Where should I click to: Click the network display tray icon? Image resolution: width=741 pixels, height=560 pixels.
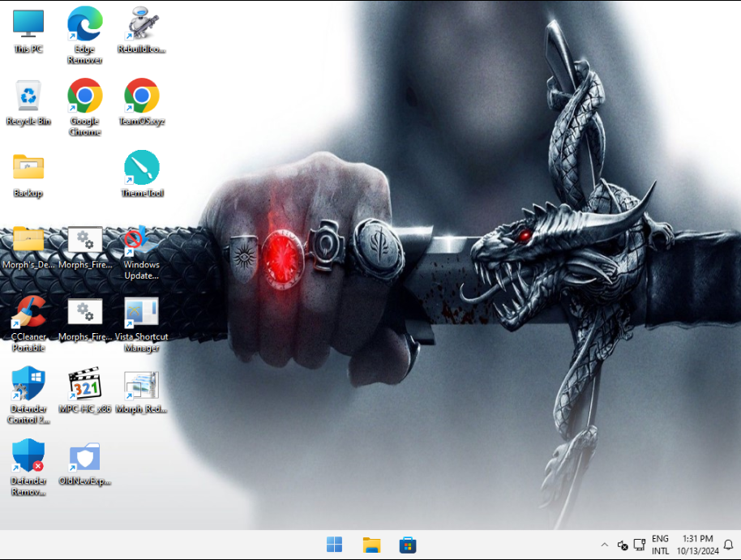click(x=640, y=545)
